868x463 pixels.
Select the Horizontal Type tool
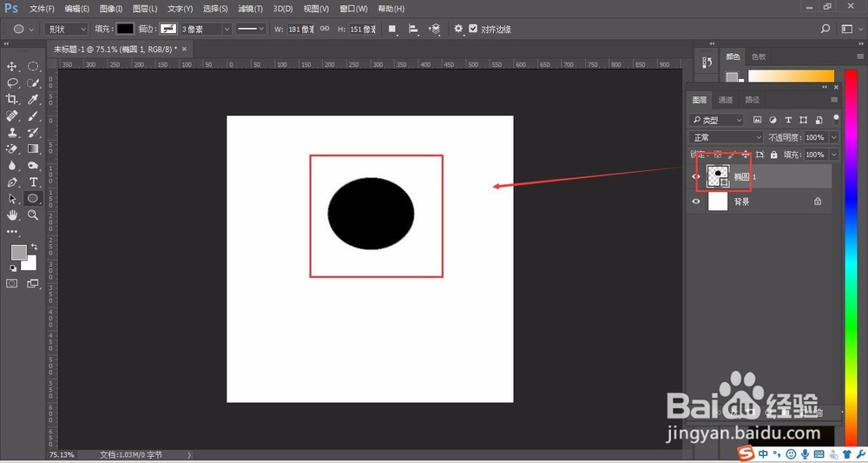coord(33,182)
